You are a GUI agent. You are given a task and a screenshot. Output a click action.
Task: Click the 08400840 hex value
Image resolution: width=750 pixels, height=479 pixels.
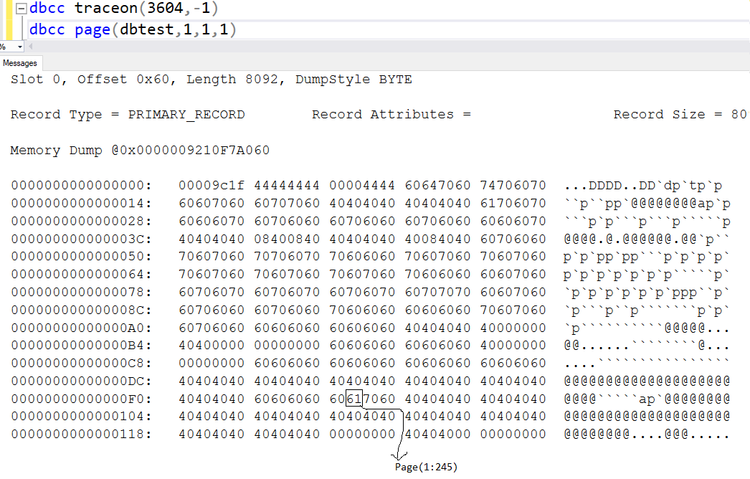click(x=287, y=239)
